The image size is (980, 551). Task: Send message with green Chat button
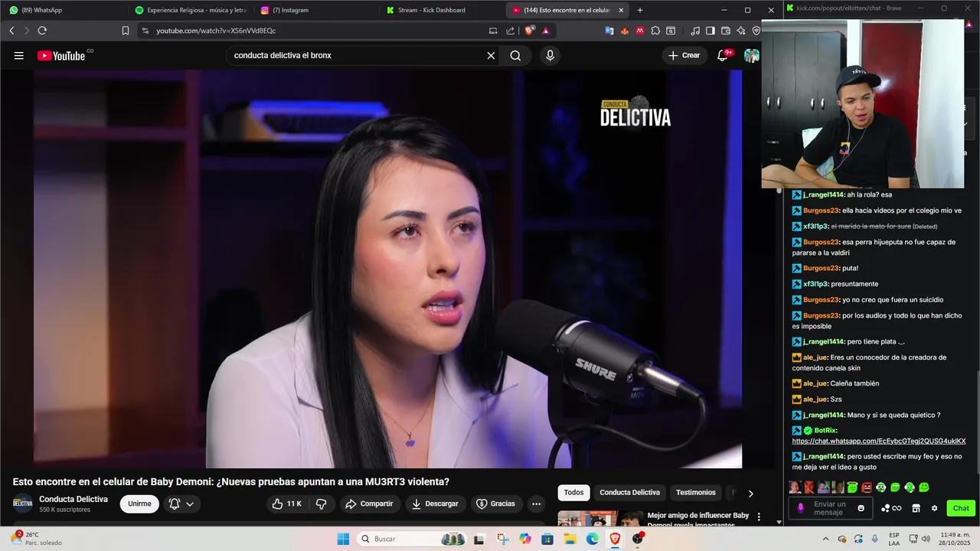[961, 508]
